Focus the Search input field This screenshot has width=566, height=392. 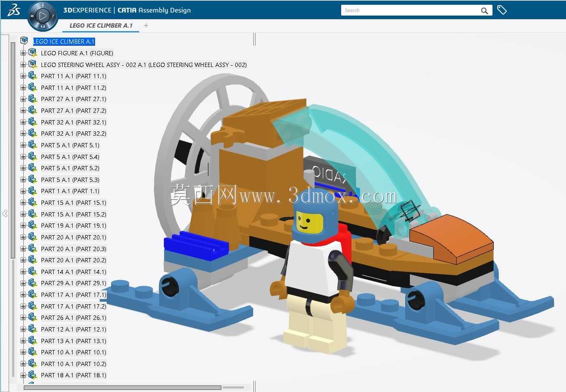pos(411,10)
